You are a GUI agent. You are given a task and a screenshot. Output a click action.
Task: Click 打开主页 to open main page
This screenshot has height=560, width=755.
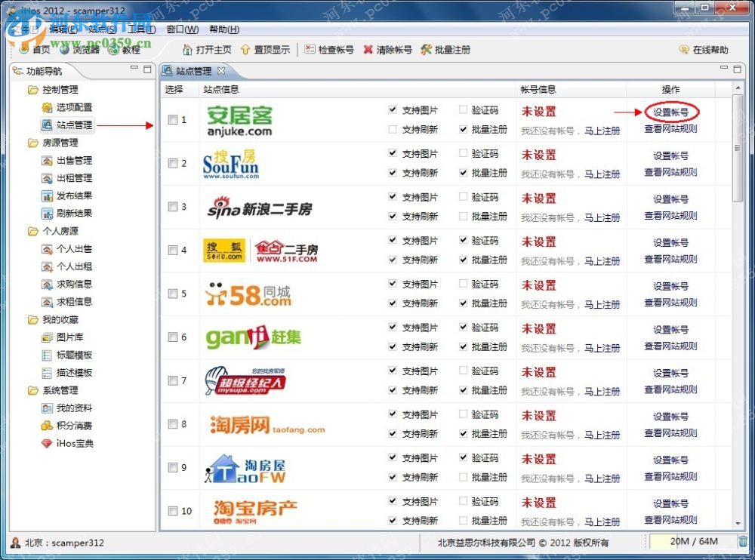pos(212,50)
